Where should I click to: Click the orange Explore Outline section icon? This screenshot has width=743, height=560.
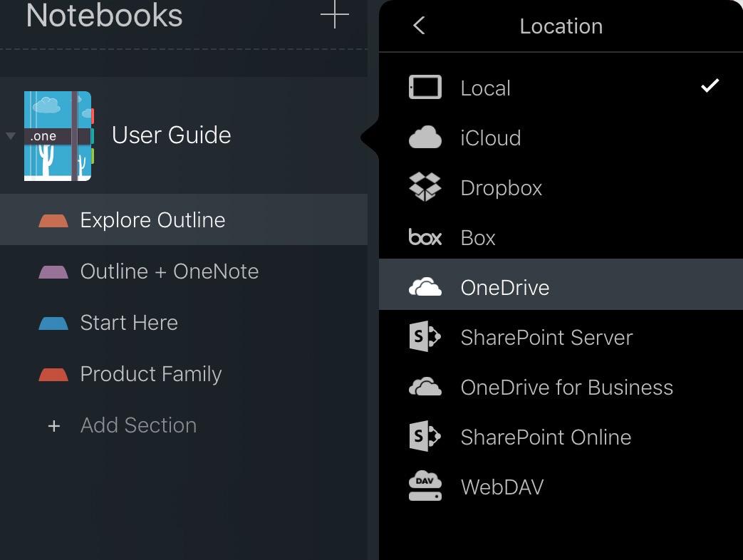pyautogui.click(x=53, y=220)
